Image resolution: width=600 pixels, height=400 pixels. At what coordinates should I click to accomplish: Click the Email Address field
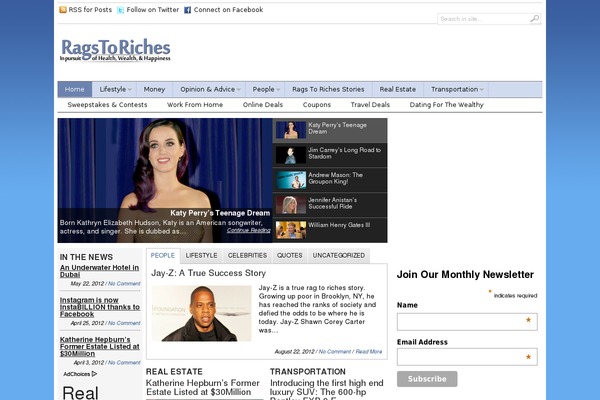click(x=467, y=357)
